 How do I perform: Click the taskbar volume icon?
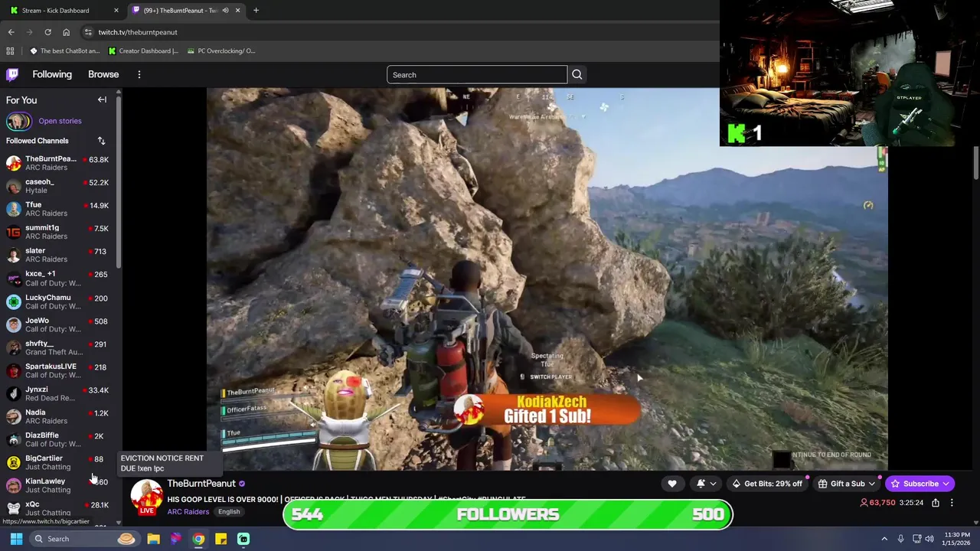tap(929, 539)
